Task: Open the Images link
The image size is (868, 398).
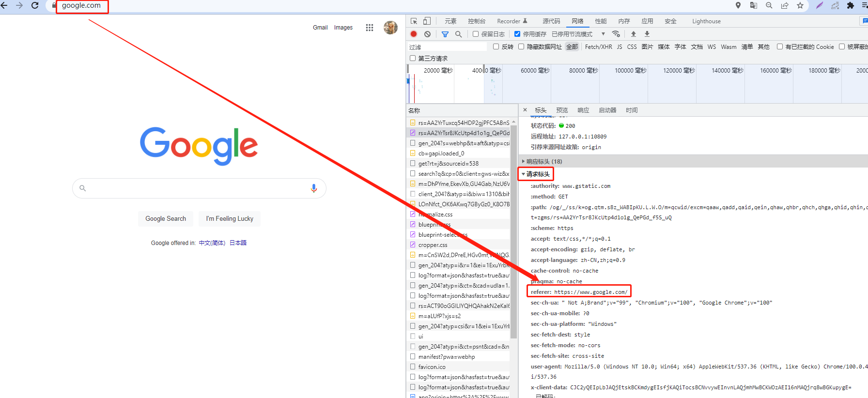Action: pos(343,28)
